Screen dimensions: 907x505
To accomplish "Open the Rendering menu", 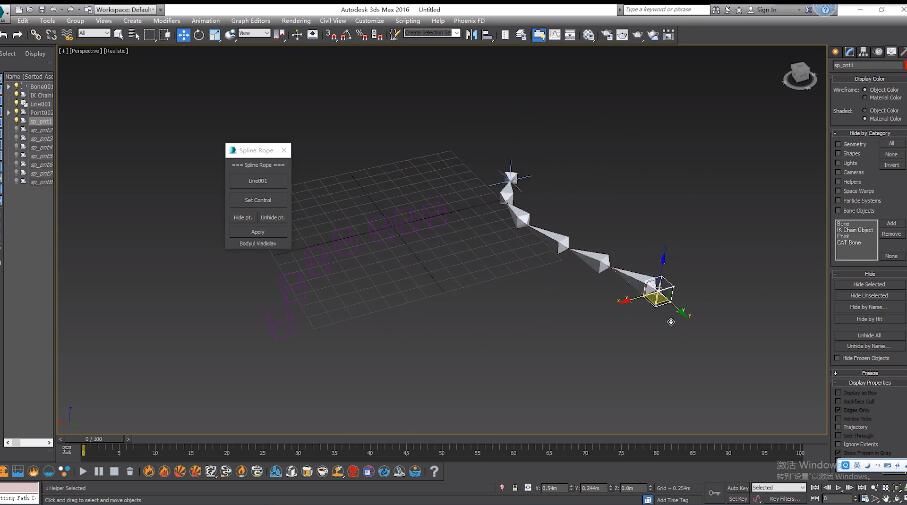I will 296,21.
